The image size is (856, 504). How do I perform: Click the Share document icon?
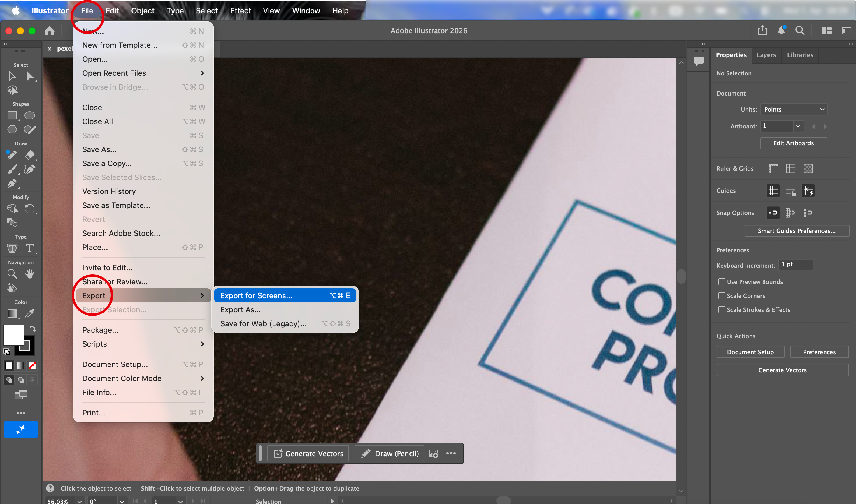[762, 30]
